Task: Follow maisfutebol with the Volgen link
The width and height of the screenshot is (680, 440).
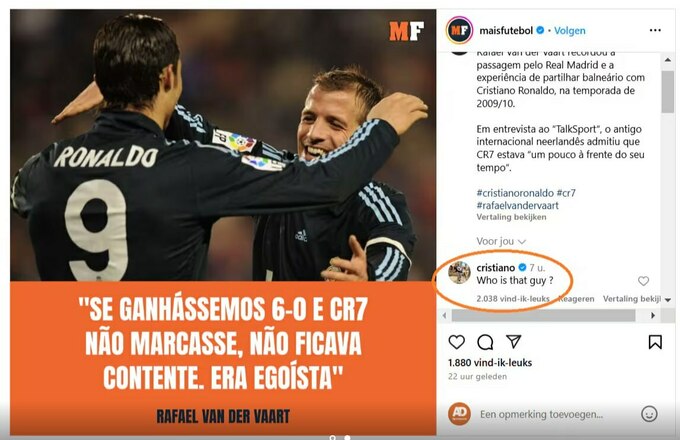Action: click(x=569, y=30)
